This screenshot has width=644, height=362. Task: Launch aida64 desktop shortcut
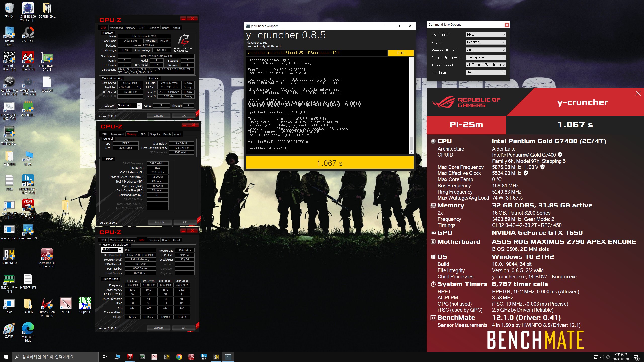point(28,61)
